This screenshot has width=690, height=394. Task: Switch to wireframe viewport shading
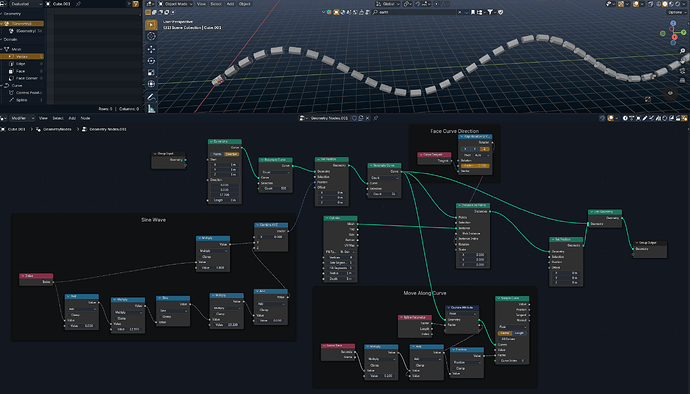pyautogui.click(x=659, y=4)
